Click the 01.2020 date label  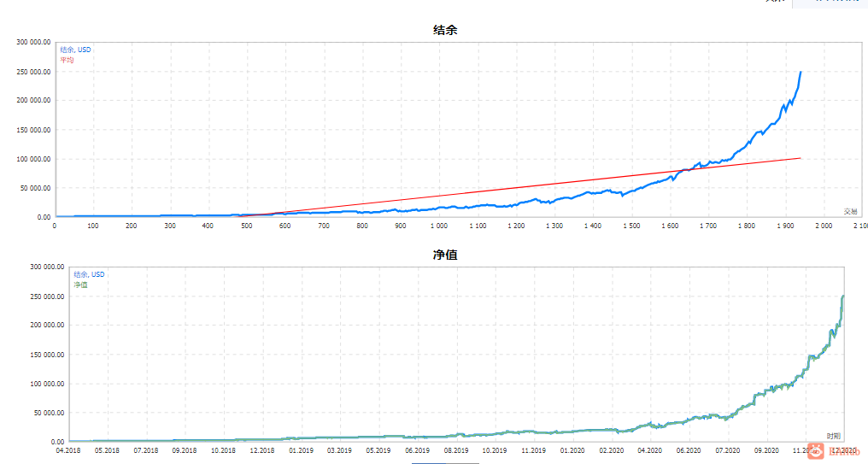click(572, 450)
